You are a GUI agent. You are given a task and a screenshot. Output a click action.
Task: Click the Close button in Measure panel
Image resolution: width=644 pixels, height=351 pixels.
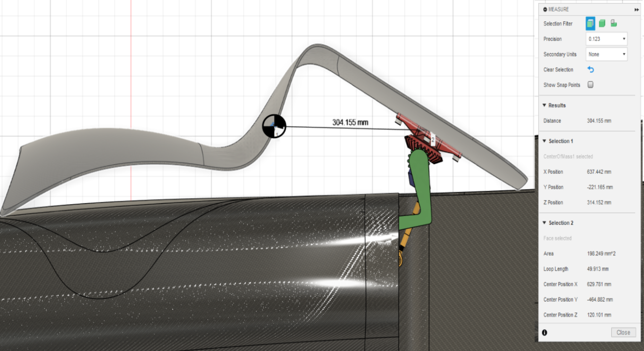(624, 332)
